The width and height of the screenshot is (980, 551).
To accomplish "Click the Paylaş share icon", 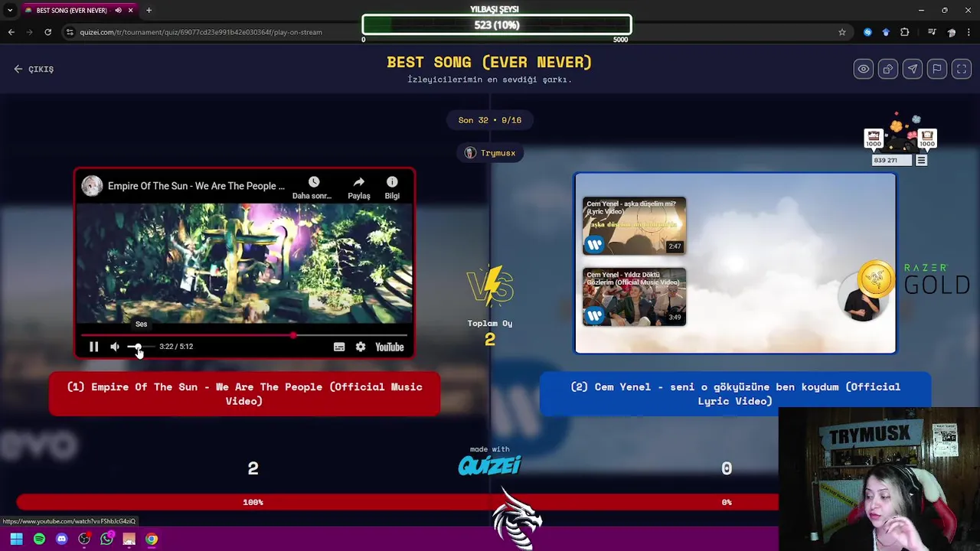I will [x=358, y=182].
